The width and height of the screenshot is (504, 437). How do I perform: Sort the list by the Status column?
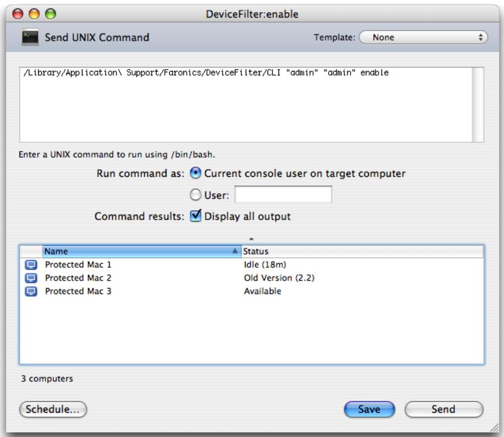click(x=362, y=252)
